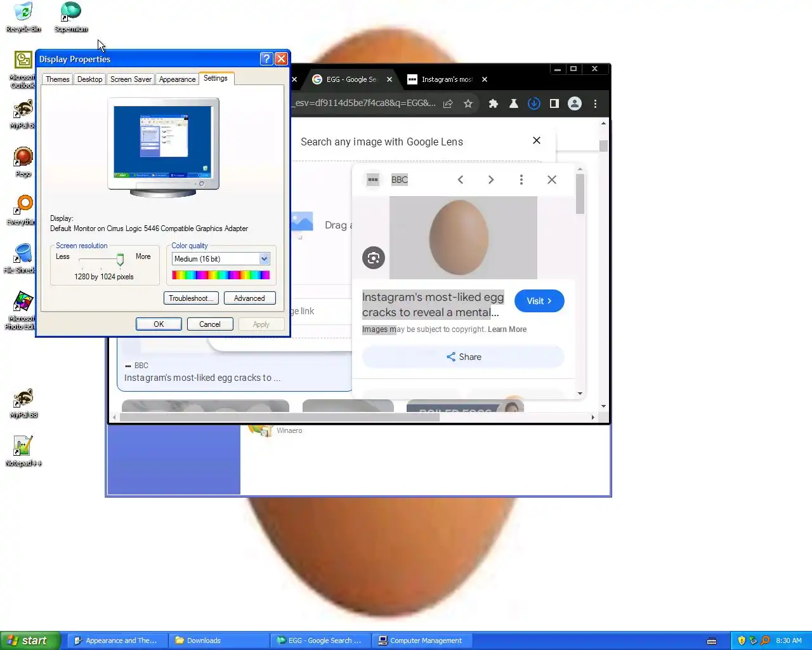Switch to Downloads taskbar item
812x650 pixels.
pyautogui.click(x=218, y=640)
